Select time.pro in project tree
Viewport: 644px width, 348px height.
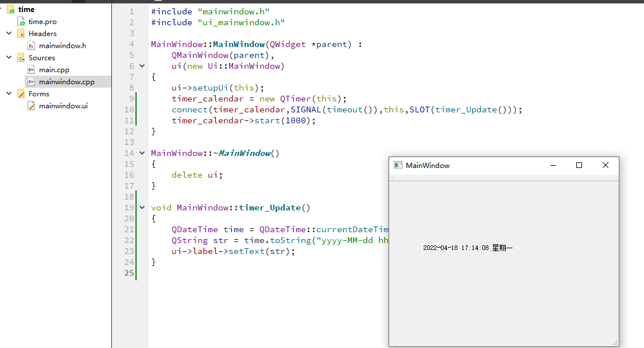pyautogui.click(x=42, y=22)
